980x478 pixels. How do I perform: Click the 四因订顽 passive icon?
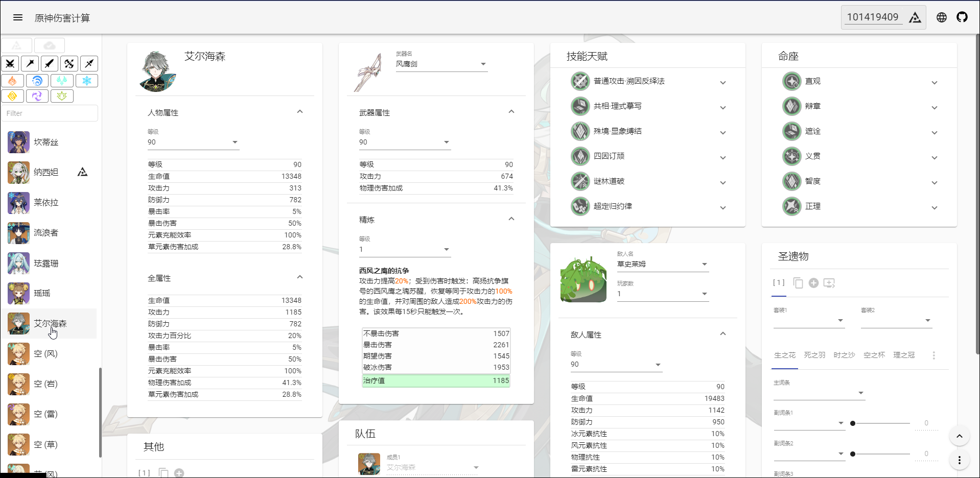580,156
